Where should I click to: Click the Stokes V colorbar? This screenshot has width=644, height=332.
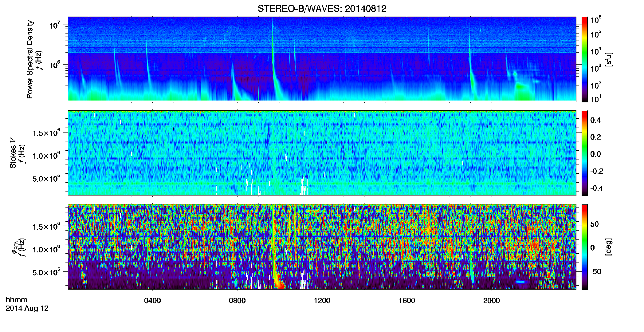click(x=585, y=153)
